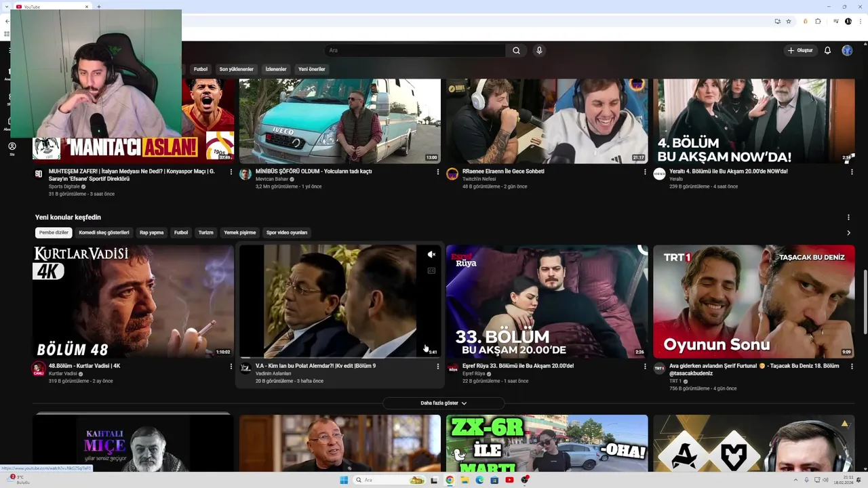
Task: Open File Explorer from the taskbar
Action: 465,480
